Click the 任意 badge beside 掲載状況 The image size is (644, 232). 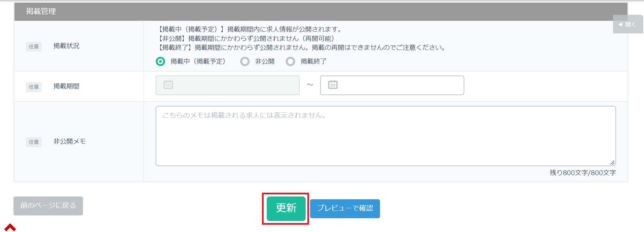34,47
